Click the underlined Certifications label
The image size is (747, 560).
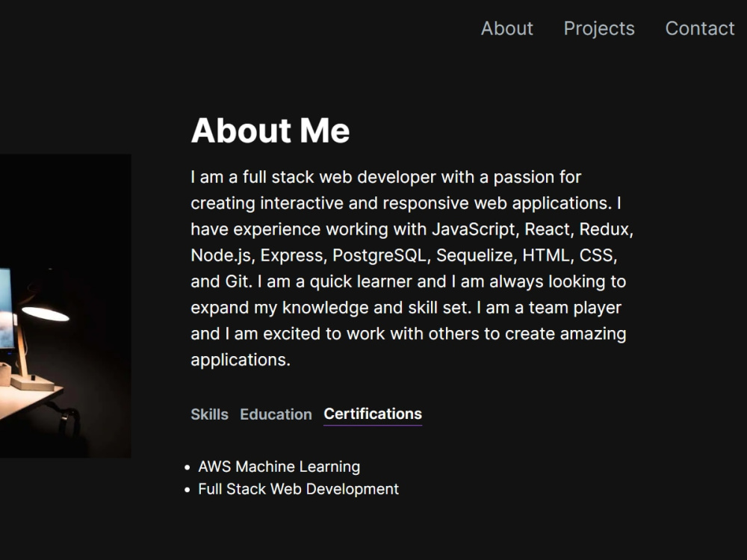pyautogui.click(x=372, y=414)
